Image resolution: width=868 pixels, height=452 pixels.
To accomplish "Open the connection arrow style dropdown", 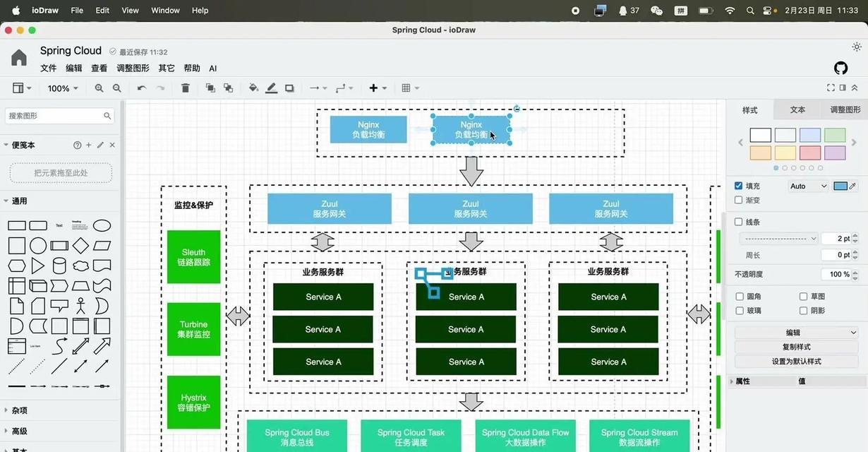I will tap(318, 88).
